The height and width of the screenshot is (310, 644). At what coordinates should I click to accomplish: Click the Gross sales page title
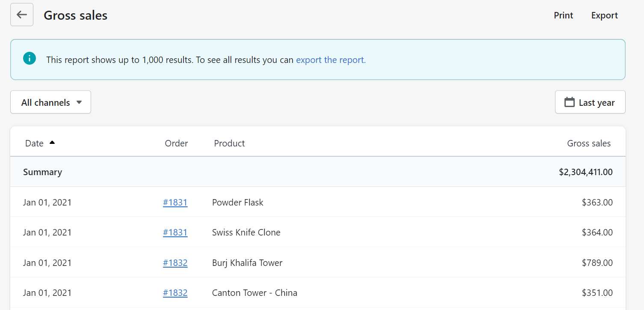point(75,15)
